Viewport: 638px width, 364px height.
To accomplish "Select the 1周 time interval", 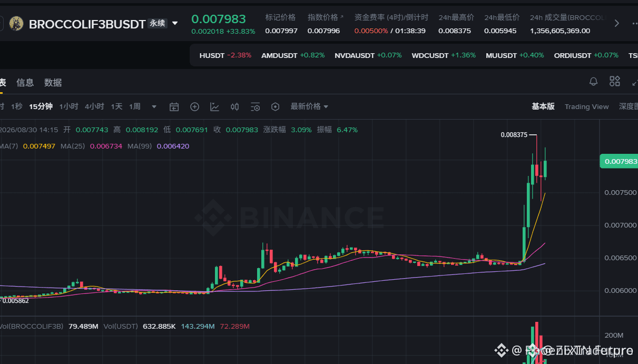I will [x=135, y=106].
